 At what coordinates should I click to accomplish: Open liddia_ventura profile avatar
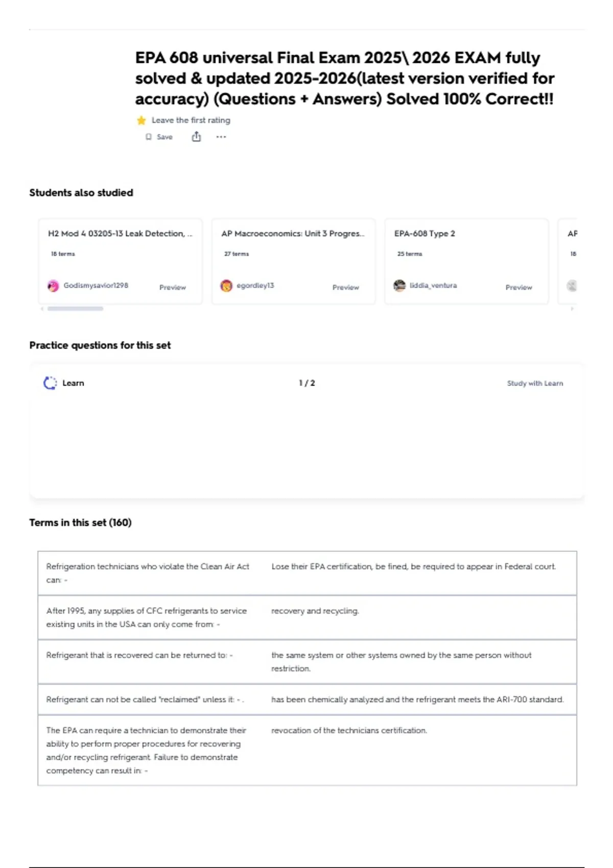399,286
